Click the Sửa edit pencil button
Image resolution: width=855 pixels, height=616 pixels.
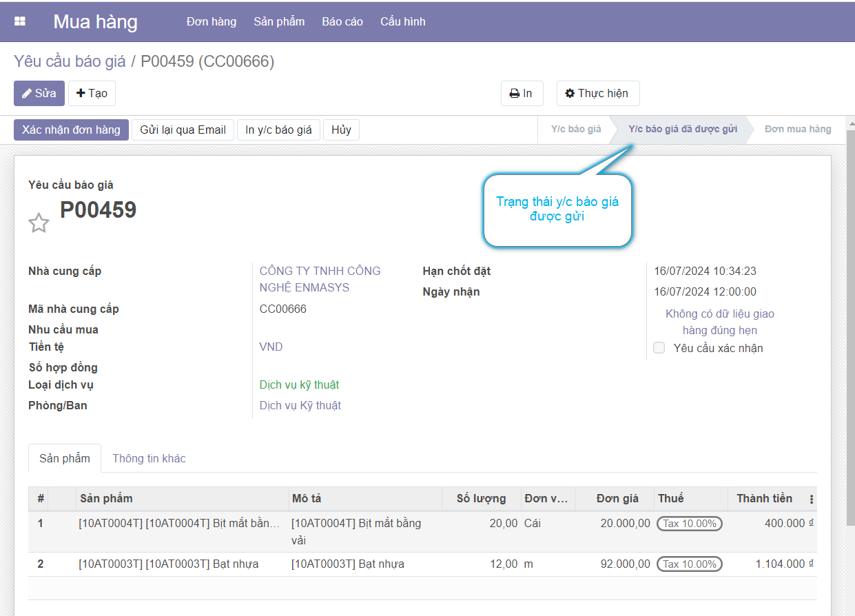tap(39, 94)
